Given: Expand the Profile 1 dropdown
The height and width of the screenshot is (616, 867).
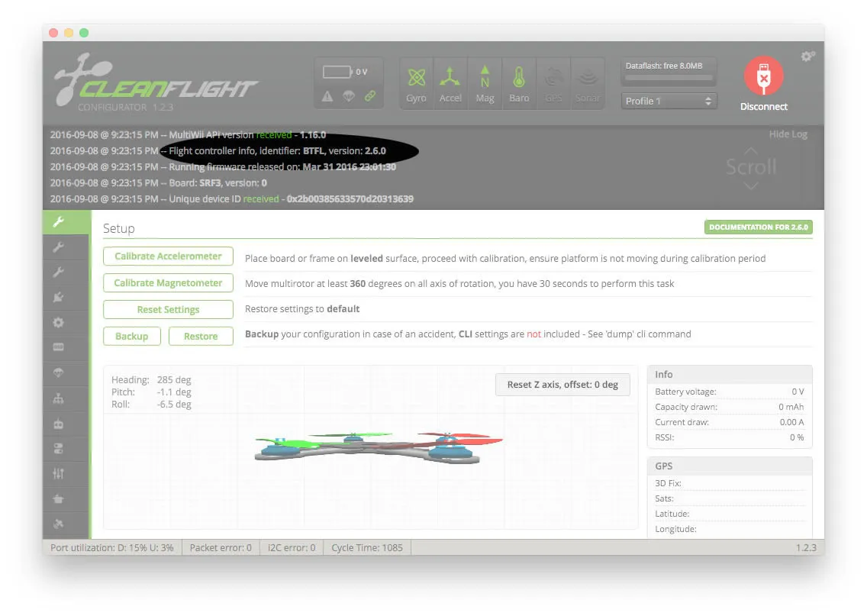Looking at the screenshot, I should [669, 101].
